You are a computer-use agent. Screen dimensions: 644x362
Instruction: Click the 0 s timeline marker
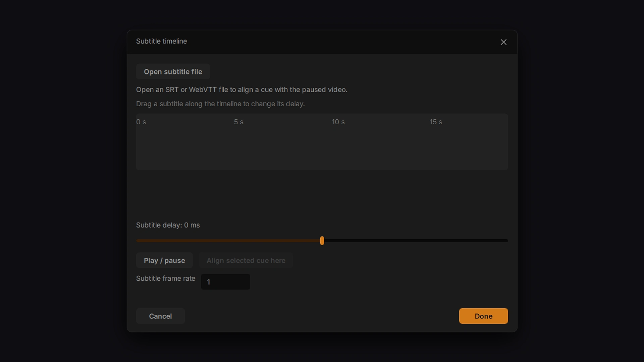141,122
